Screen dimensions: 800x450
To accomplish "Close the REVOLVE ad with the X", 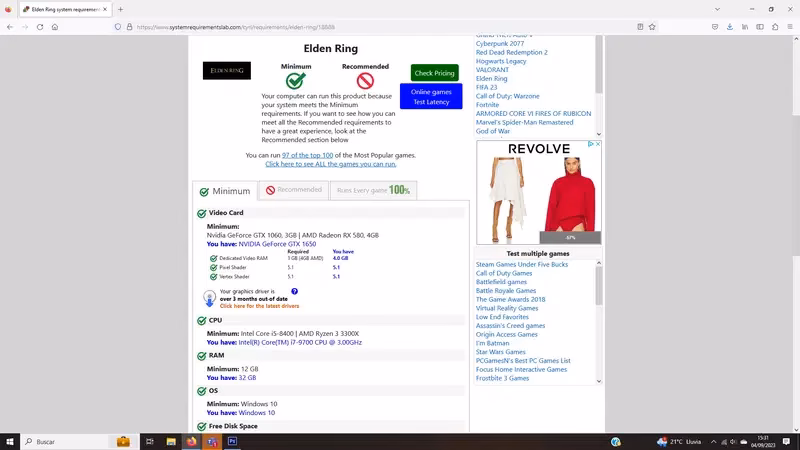I will (x=598, y=144).
